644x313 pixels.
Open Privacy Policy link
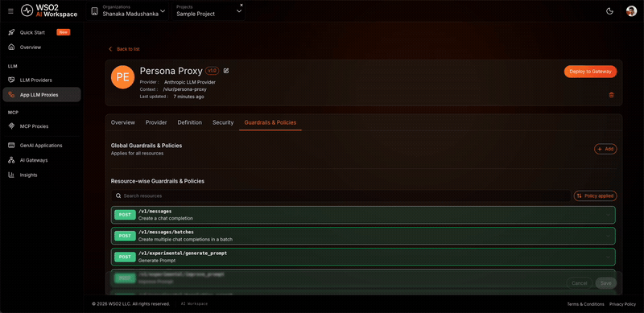click(622, 304)
